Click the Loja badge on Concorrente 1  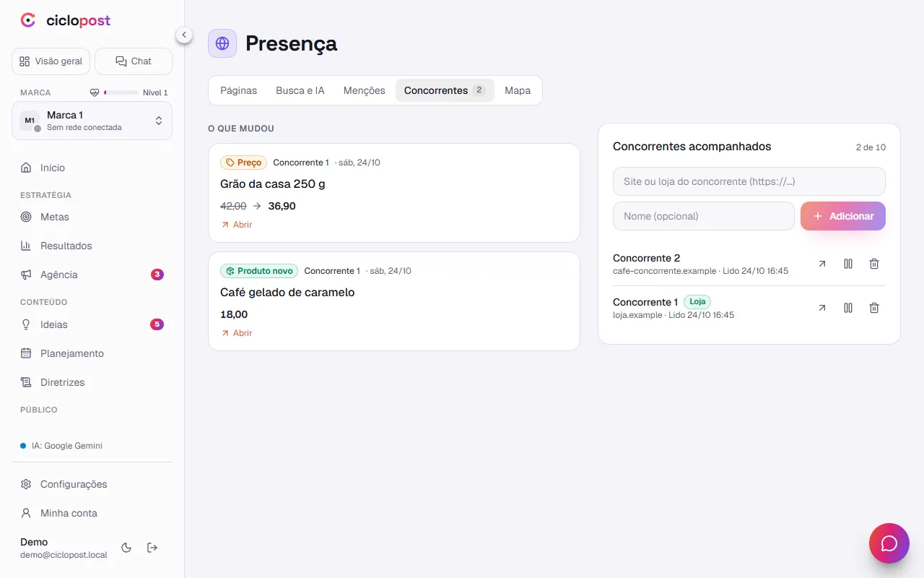point(697,301)
